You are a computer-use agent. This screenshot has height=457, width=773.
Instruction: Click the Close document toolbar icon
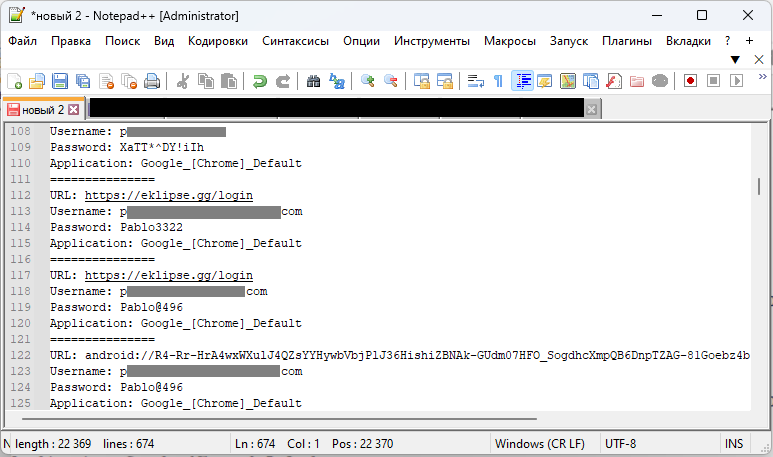click(x=106, y=81)
